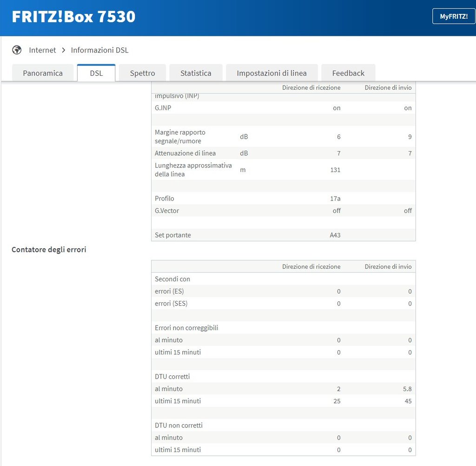Open the Feedback tab
This screenshot has width=476, height=466.
click(x=348, y=73)
